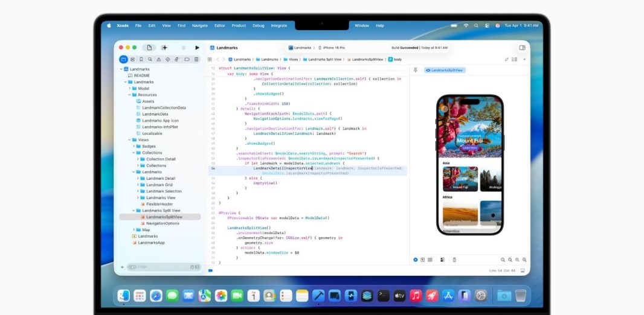The image size is (644, 315).
Task: Click the coding assistant sparkle icon
Action: pos(164,48)
